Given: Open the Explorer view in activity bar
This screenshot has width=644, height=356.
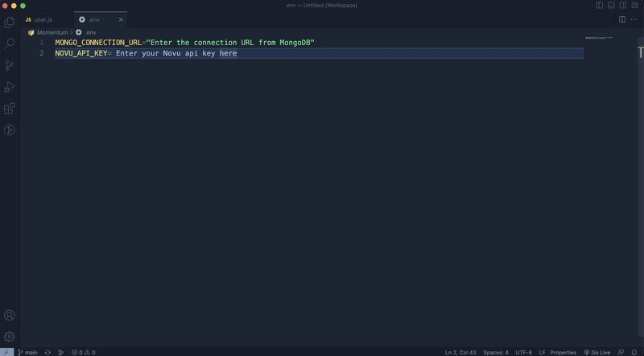Looking at the screenshot, I should pyautogui.click(x=9, y=23).
